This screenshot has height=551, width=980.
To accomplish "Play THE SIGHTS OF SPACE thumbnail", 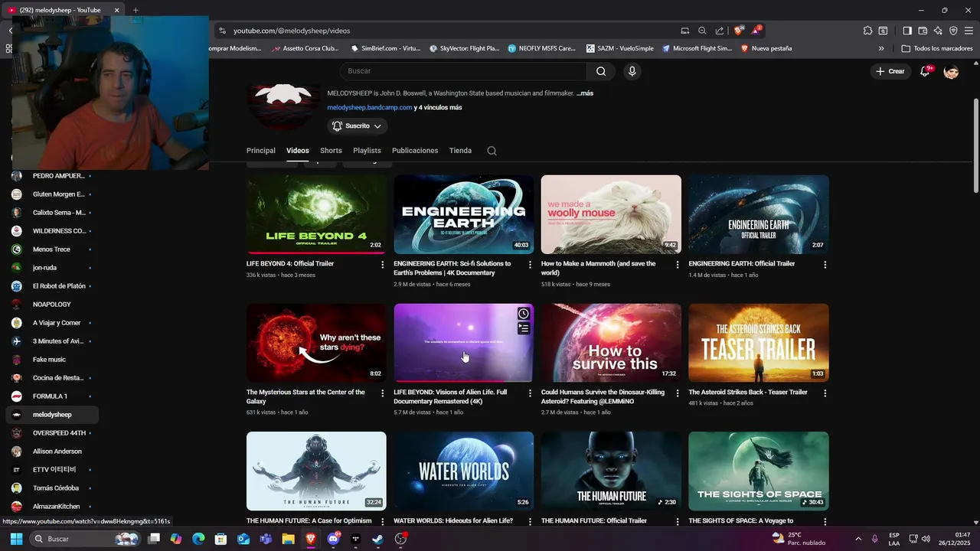I will 758,471.
